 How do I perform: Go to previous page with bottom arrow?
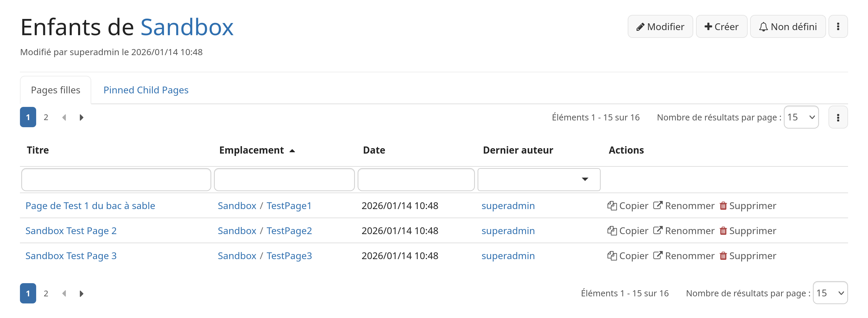[x=64, y=293]
